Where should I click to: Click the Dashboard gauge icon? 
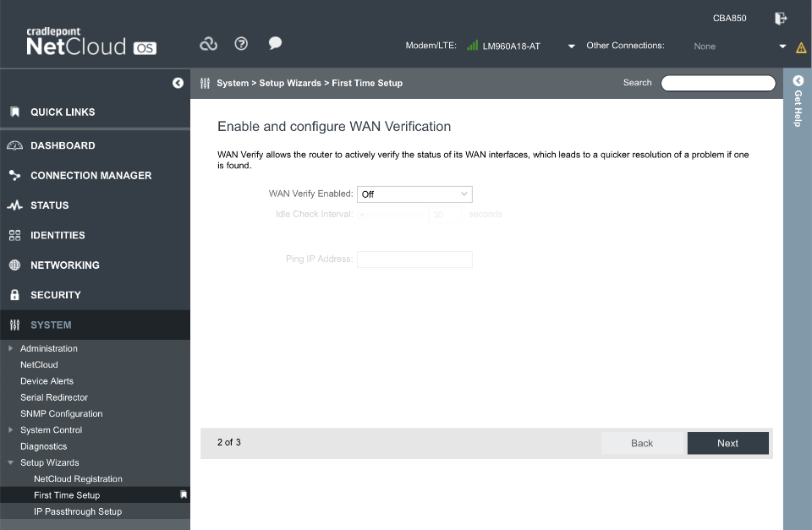(14, 145)
